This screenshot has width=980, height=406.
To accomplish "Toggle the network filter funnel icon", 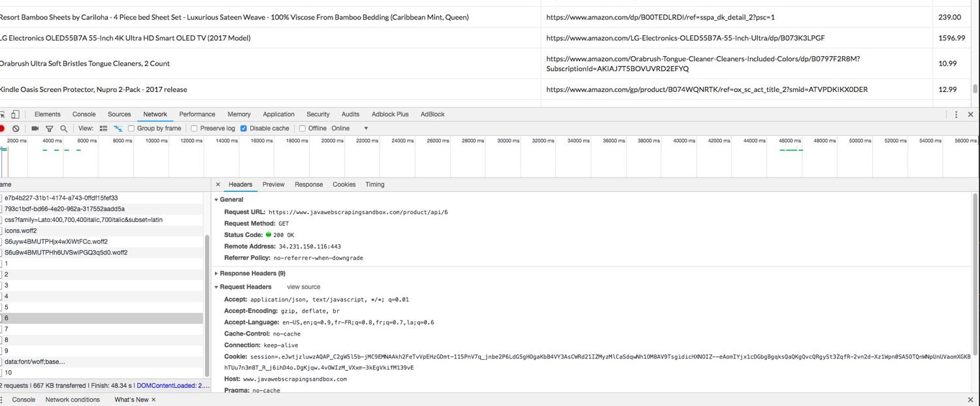I will [x=50, y=129].
